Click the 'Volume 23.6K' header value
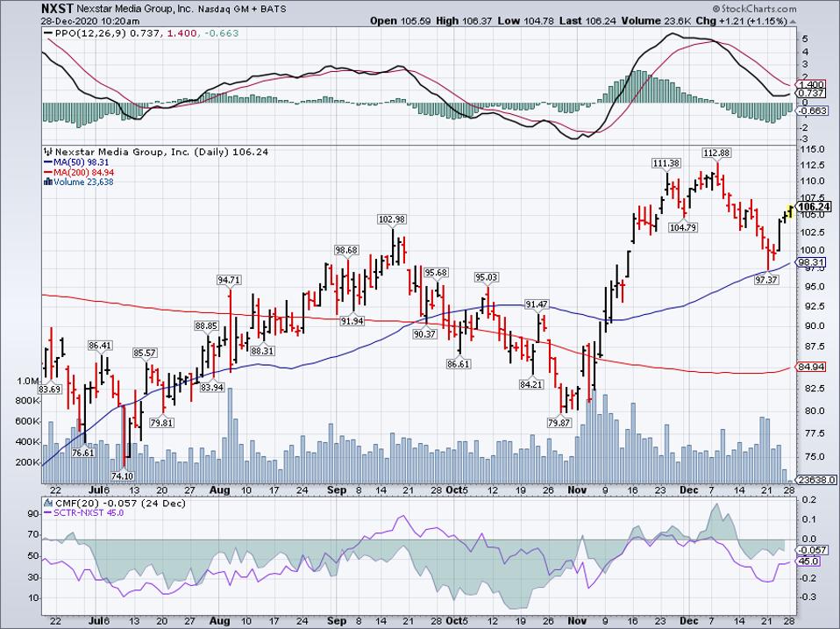 pos(658,21)
